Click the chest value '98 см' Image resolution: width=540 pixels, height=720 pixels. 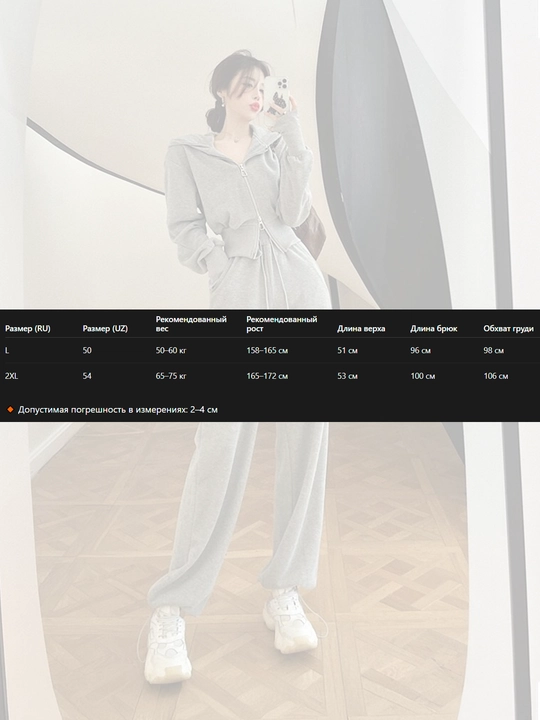[494, 350]
